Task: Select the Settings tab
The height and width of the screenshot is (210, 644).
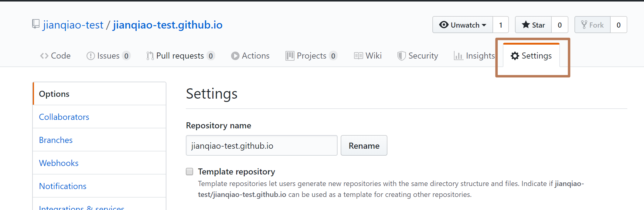Action: [531, 55]
